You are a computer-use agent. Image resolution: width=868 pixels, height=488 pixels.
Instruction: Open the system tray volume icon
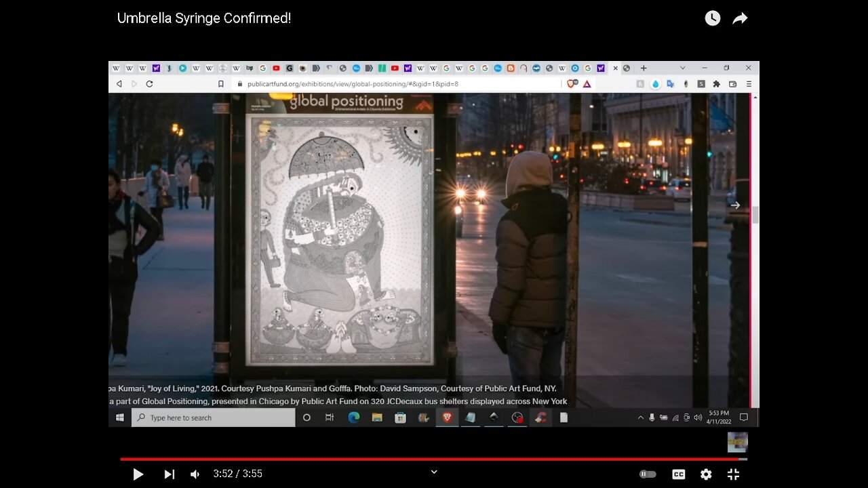[698, 418]
